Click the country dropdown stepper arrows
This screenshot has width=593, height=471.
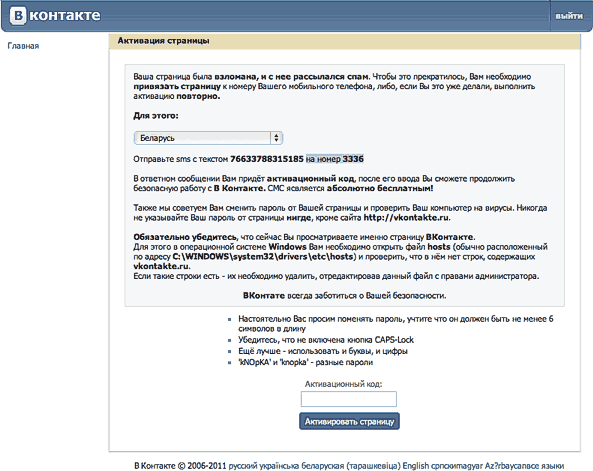[276, 138]
